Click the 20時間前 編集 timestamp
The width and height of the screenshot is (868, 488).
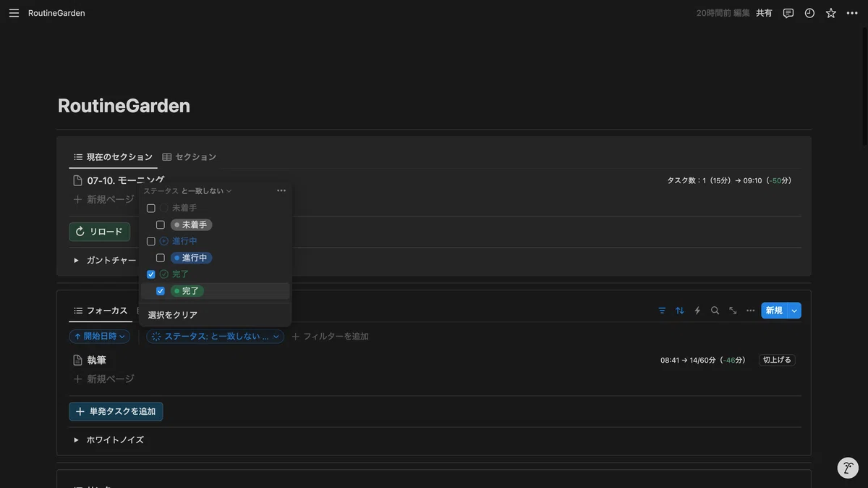coord(723,13)
